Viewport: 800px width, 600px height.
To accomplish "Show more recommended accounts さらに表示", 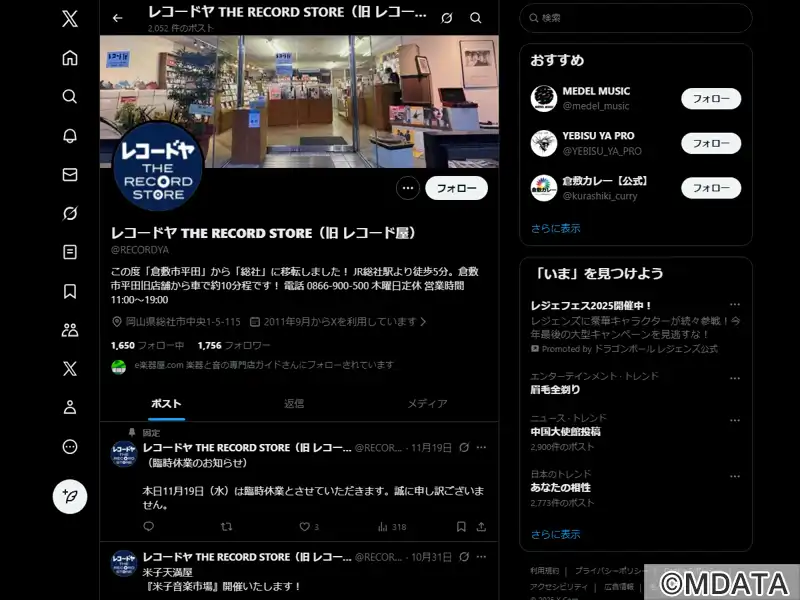I will click(x=556, y=229).
